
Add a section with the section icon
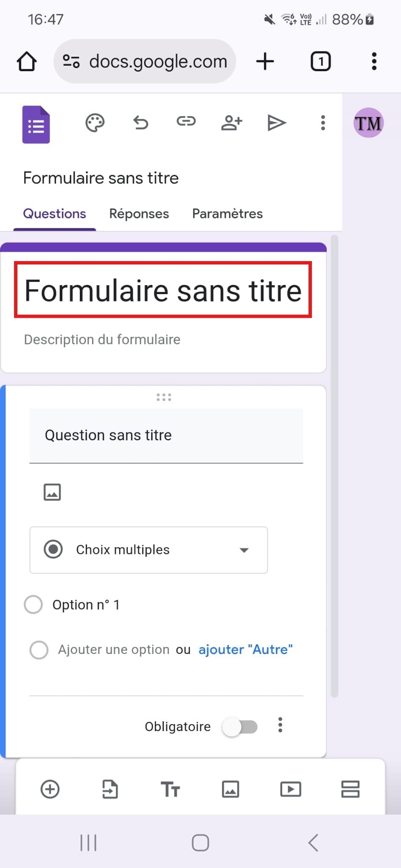pos(351,789)
